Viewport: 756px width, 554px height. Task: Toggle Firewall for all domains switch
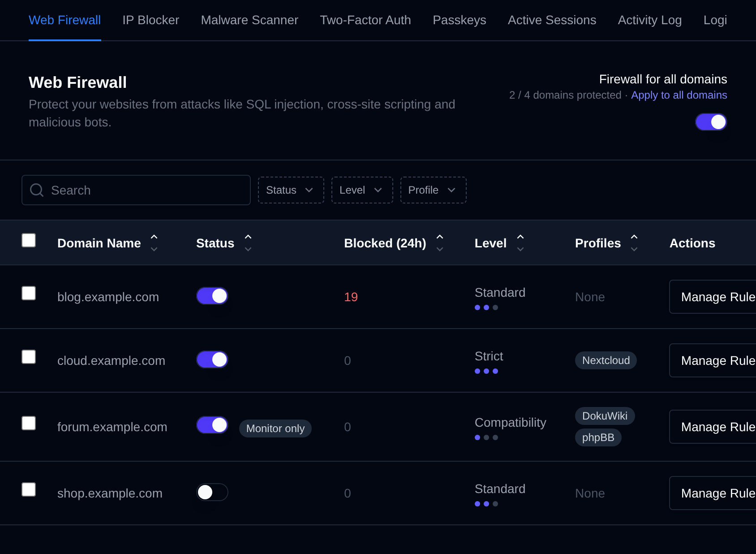[x=711, y=122]
